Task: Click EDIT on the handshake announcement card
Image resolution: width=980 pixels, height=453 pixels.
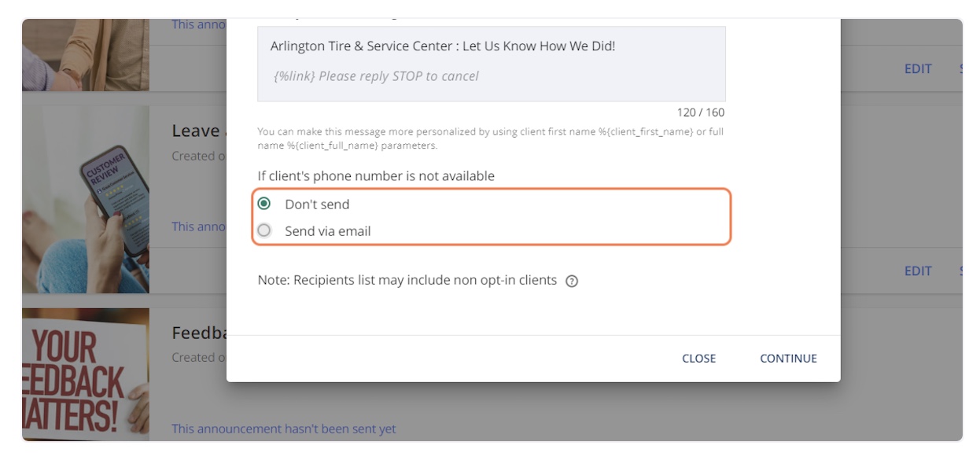Action: (918, 68)
